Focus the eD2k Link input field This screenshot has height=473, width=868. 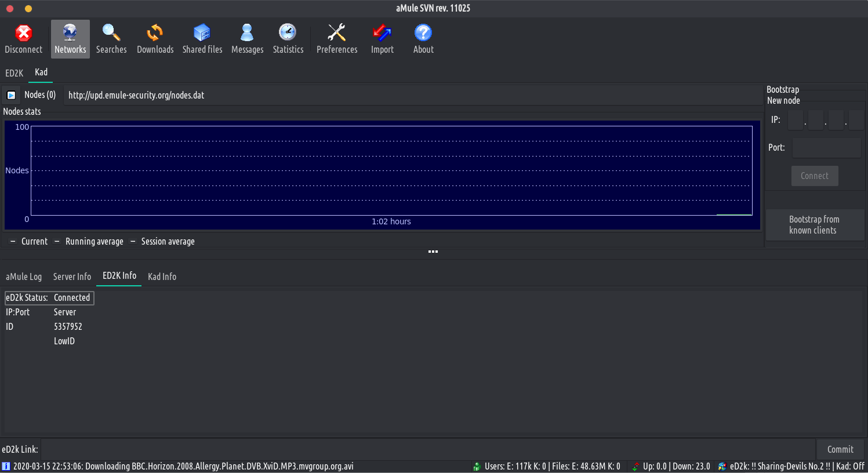pos(428,449)
